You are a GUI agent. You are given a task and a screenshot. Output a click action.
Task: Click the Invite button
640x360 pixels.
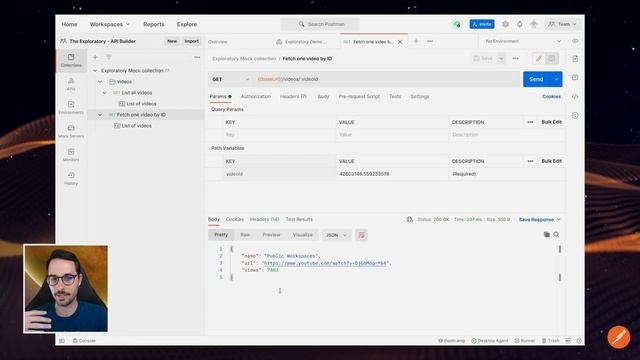click(x=482, y=24)
